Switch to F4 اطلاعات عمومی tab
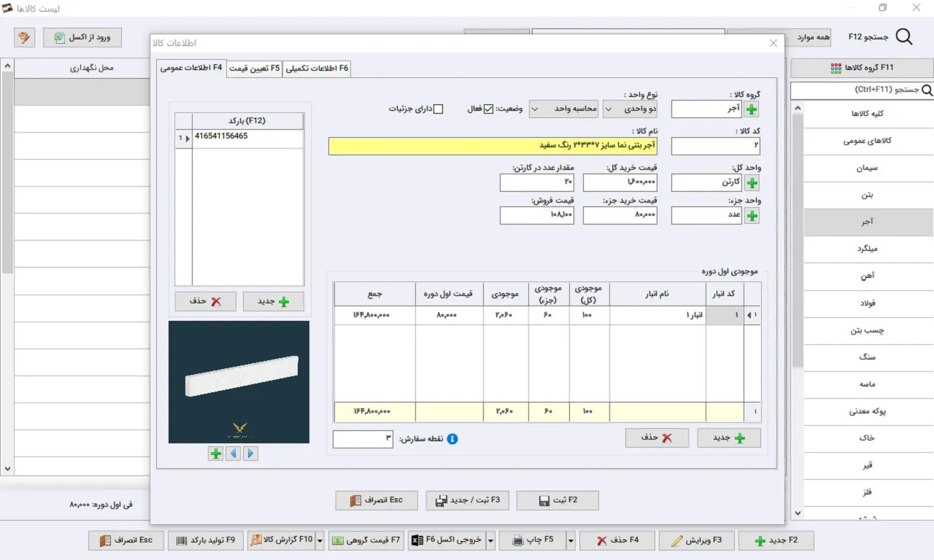This screenshot has height=560, width=934. (x=191, y=68)
